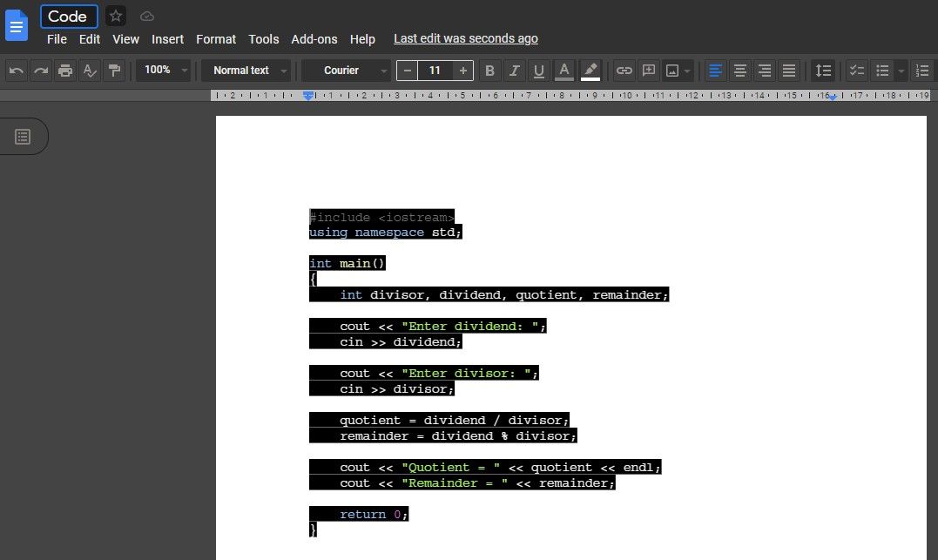Star the Code document
Screen dimensions: 938x560
coord(116,16)
